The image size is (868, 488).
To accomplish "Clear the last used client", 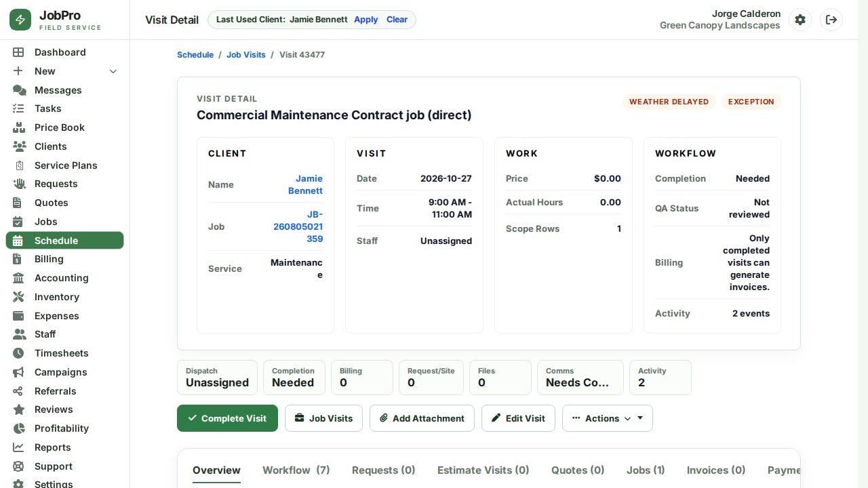I will coord(397,20).
